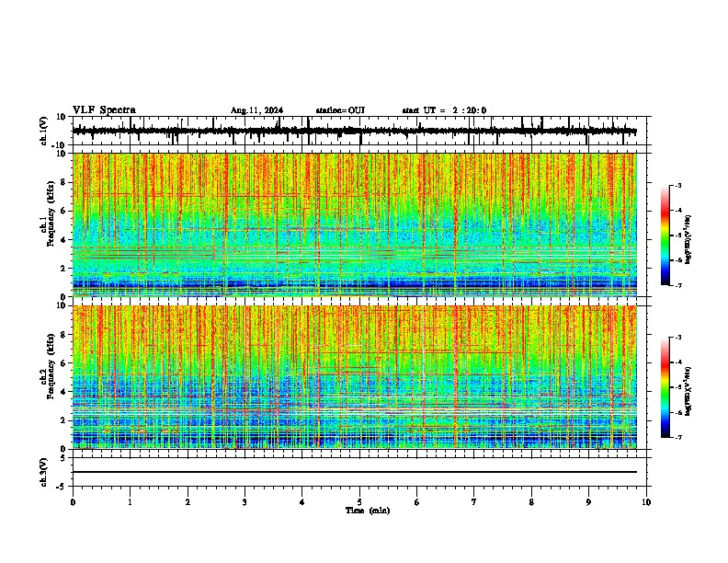This screenshot has height=563, width=728.
Task: Click the ch.2 colorbar "log(PSD)" units label
Action: point(688,391)
